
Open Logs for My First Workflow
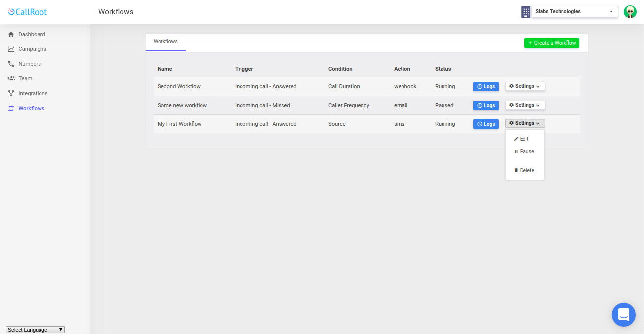point(485,124)
